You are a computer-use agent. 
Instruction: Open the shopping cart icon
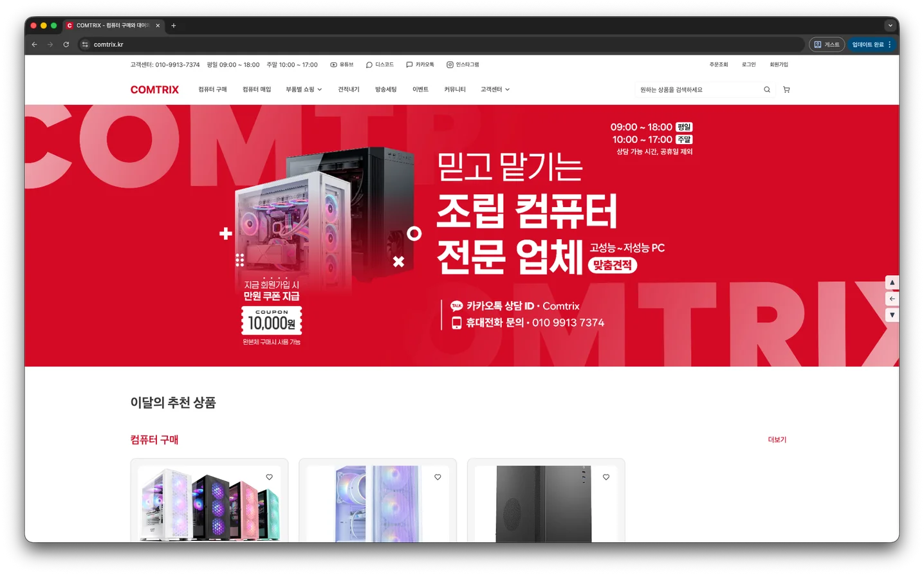coord(786,89)
